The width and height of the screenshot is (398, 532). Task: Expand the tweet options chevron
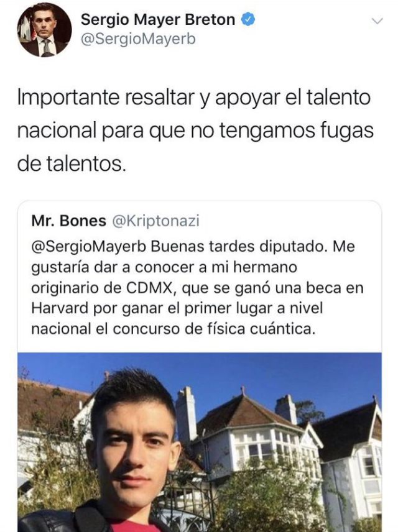pyautogui.click(x=377, y=21)
